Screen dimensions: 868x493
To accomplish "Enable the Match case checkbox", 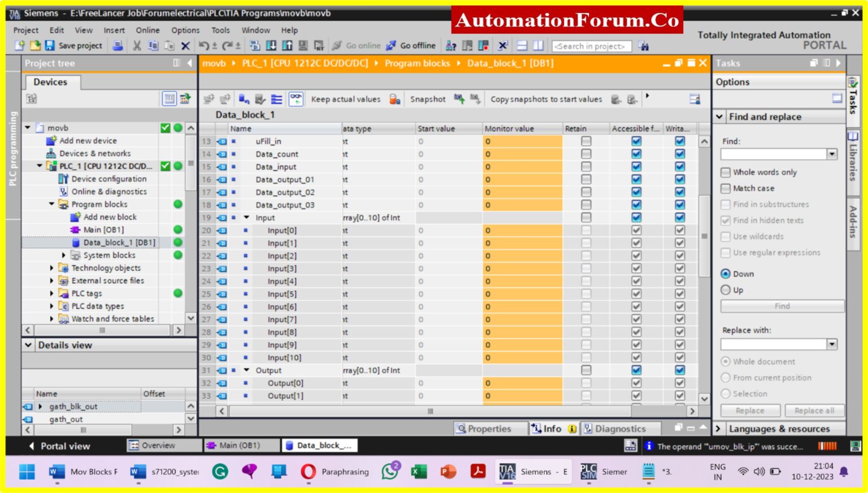I will pos(726,188).
